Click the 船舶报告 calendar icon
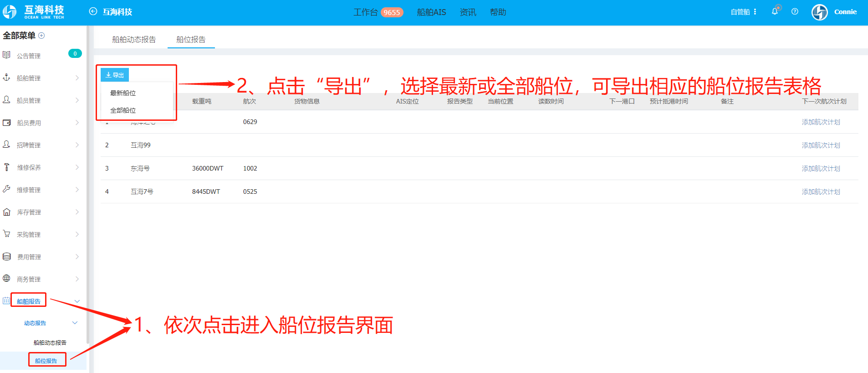 pyautogui.click(x=6, y=301)
